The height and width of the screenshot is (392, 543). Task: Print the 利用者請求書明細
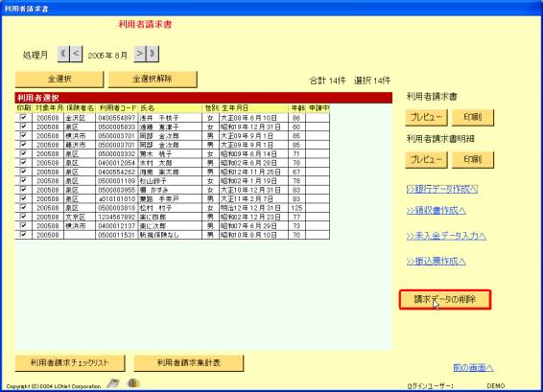click(x=473, y=160)
